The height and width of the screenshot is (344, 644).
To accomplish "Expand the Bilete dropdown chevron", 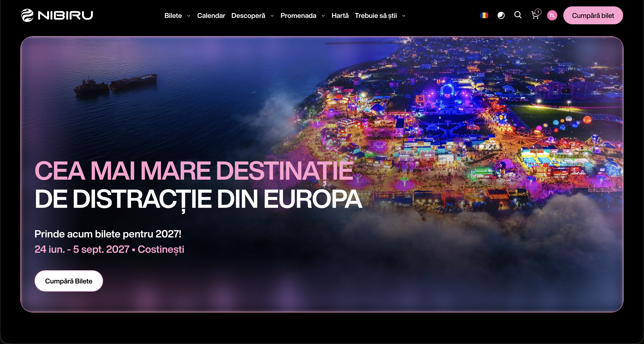I will (189, 16).
